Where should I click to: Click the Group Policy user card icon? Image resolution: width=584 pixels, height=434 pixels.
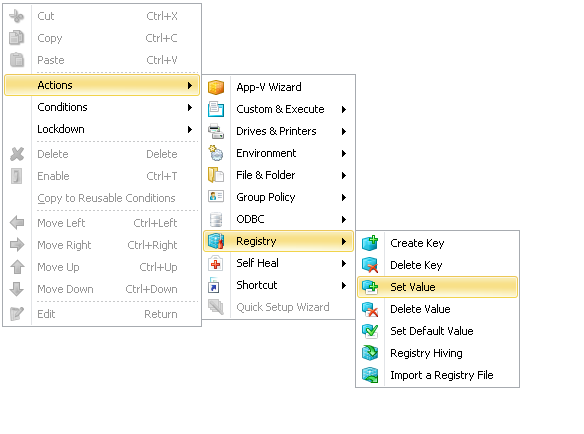point(216,196)
